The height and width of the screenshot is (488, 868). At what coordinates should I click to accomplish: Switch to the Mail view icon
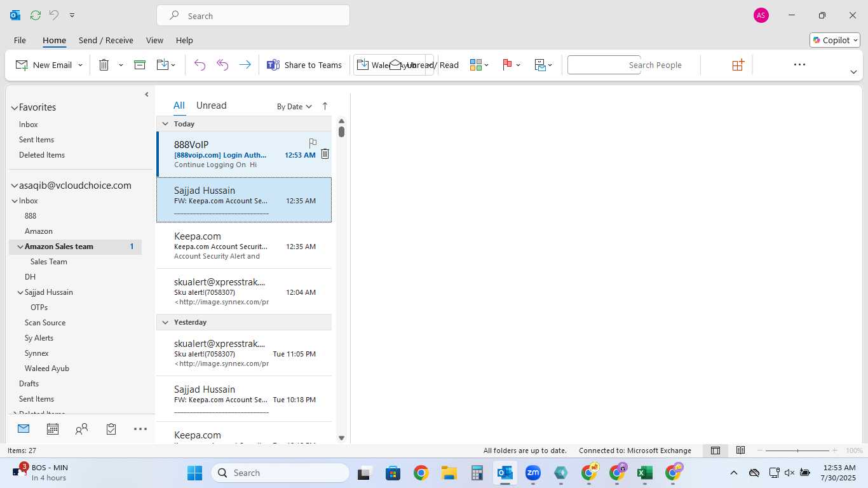tap(24, 429)
